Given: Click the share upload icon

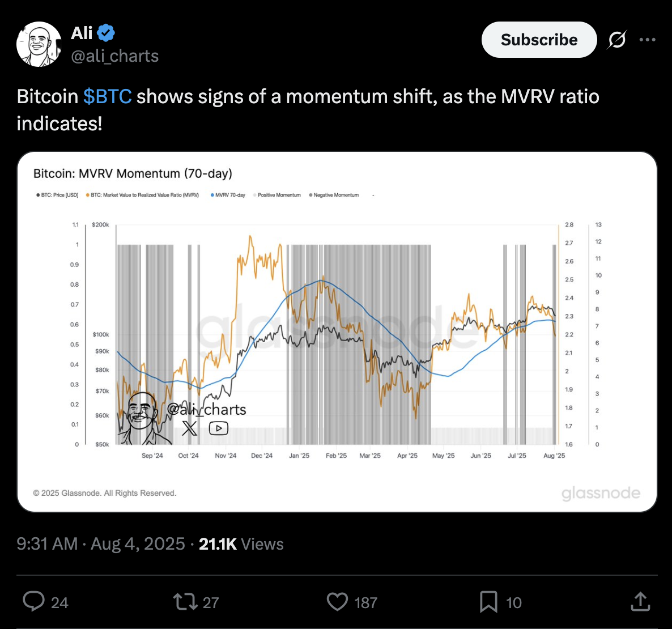Looking at the screenshot, I should point(640,601).
